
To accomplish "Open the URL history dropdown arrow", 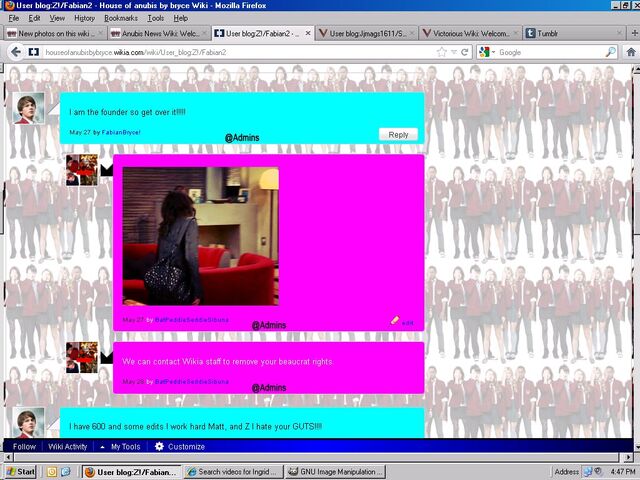I will click(454, 52).
